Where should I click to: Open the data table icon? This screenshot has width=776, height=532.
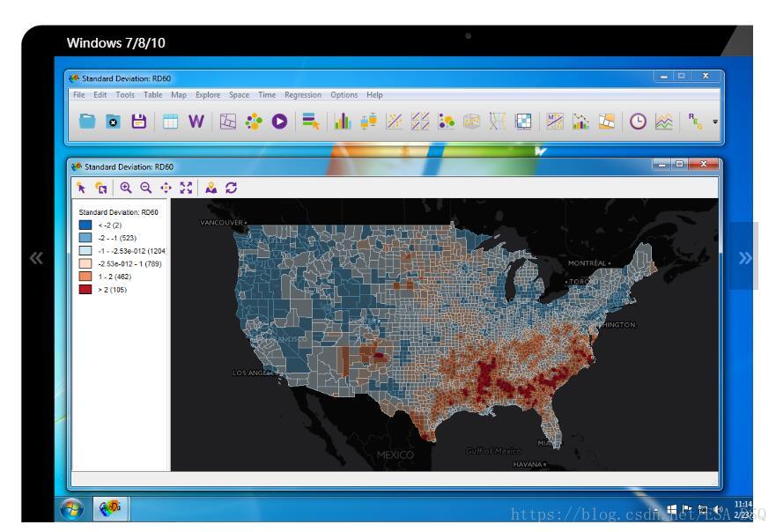(170, 121)
